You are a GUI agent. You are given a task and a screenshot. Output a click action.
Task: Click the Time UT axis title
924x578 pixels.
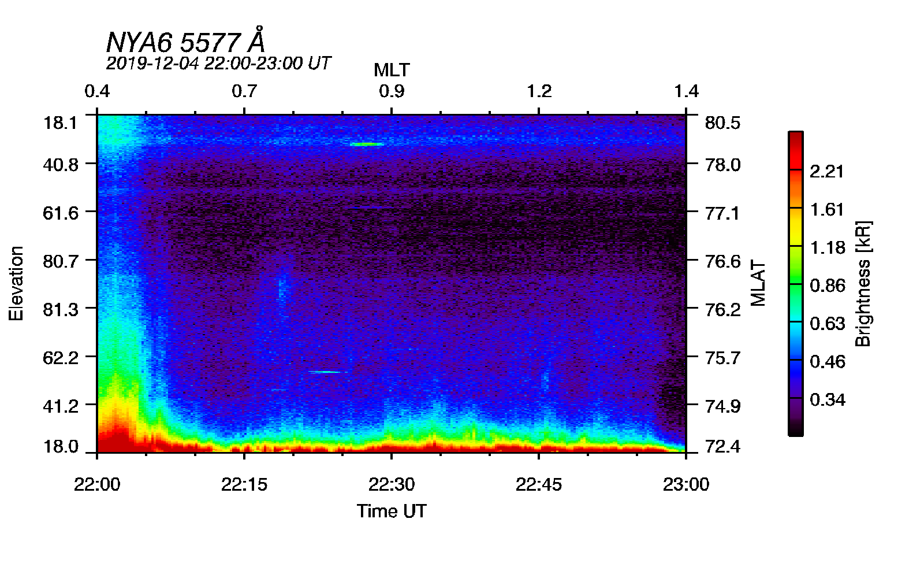point(392,511)
